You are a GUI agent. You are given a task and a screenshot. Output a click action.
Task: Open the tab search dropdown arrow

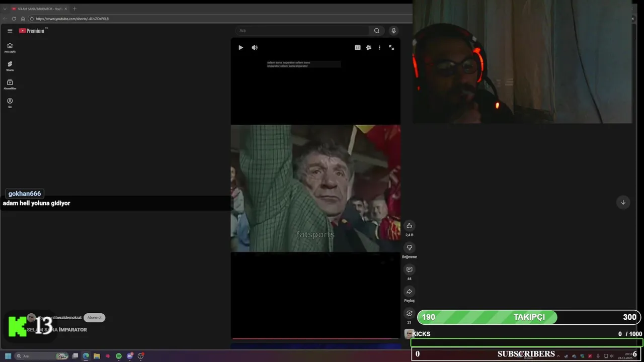tap(5, 9)
